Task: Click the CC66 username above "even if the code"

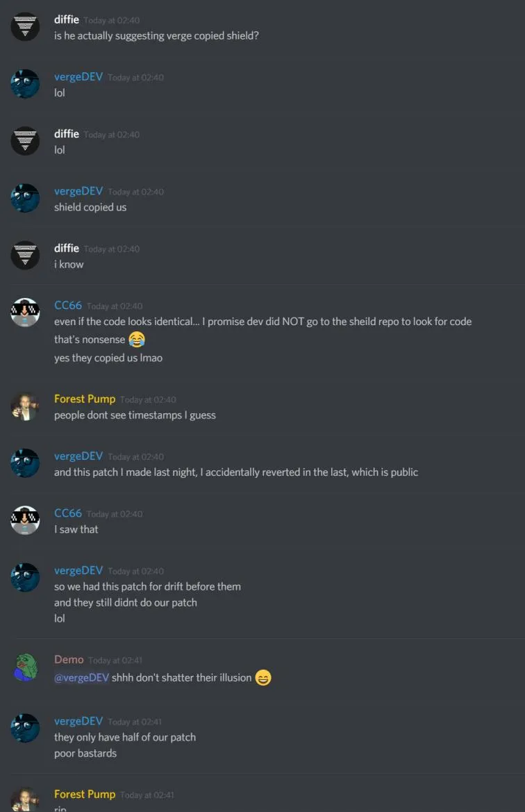Action: [68, 306]
